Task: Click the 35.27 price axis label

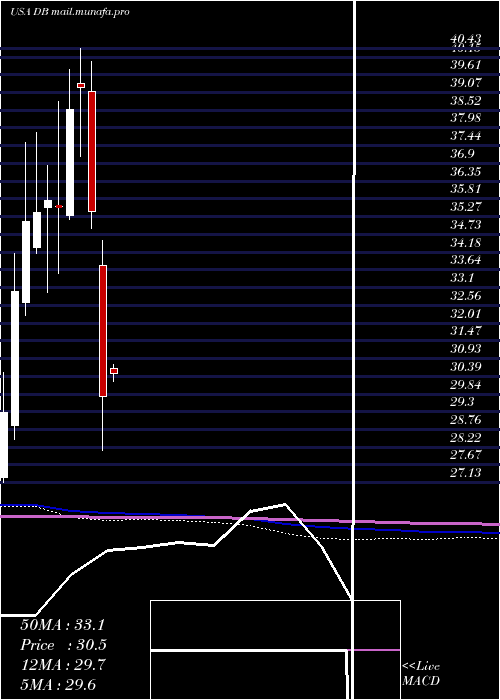Action: [x=466, y=207]
